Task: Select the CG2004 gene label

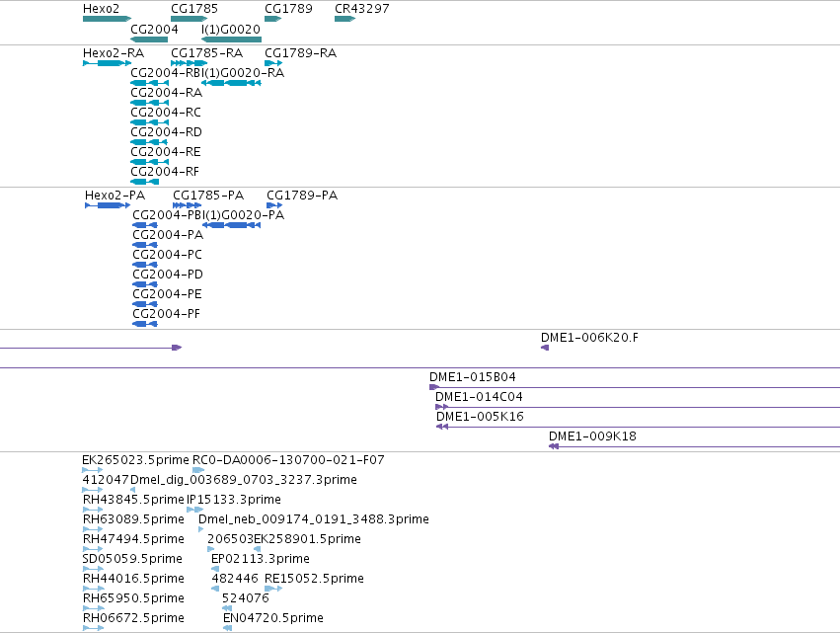Action: [154, 29]
